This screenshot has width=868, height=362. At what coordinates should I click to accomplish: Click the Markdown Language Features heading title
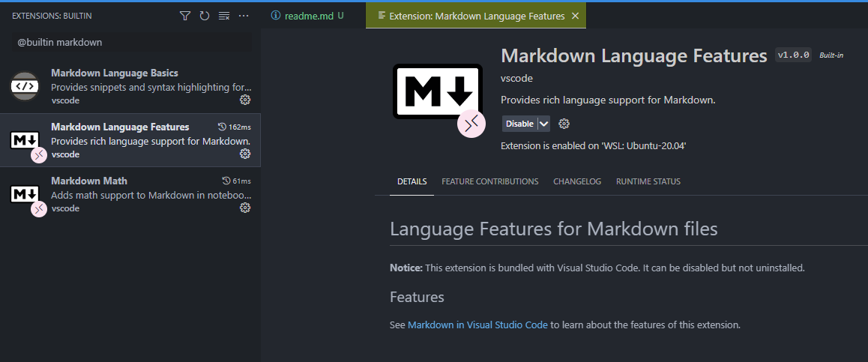634,55
